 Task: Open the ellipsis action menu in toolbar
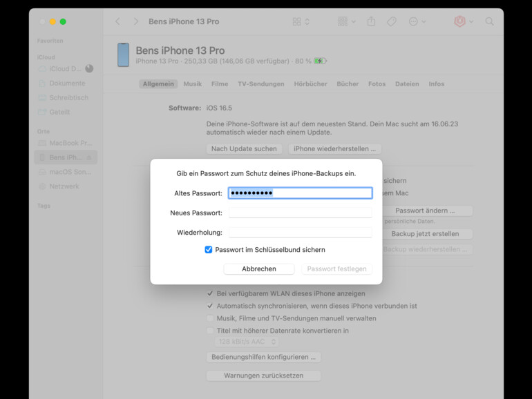click(x=417, y=21)
